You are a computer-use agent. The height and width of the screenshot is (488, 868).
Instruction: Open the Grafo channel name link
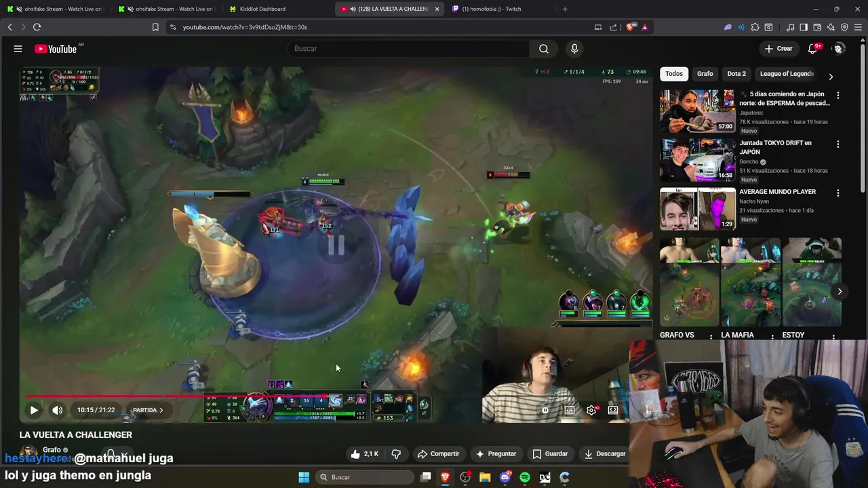(52, 450)
